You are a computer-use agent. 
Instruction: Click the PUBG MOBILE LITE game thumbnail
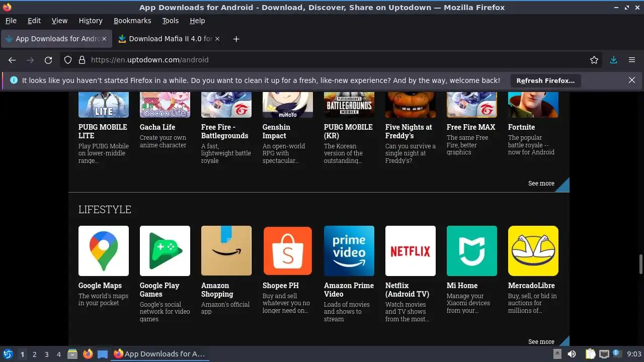(x=104, y=105)
